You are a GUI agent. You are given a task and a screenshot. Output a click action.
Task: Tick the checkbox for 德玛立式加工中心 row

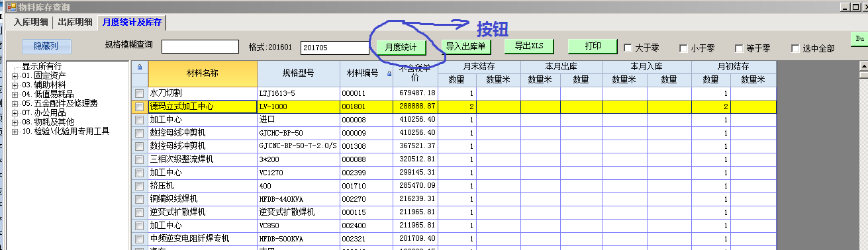[x=140, y=106]
